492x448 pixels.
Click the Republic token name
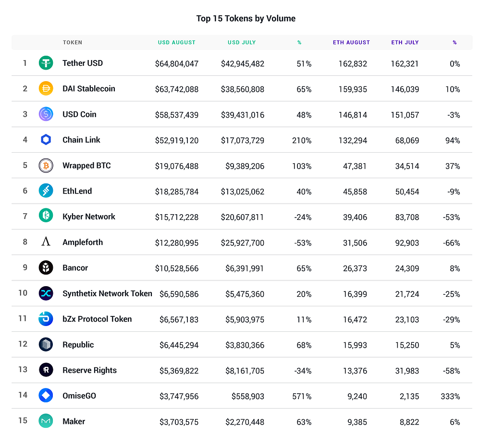click(x=78, y=345)
